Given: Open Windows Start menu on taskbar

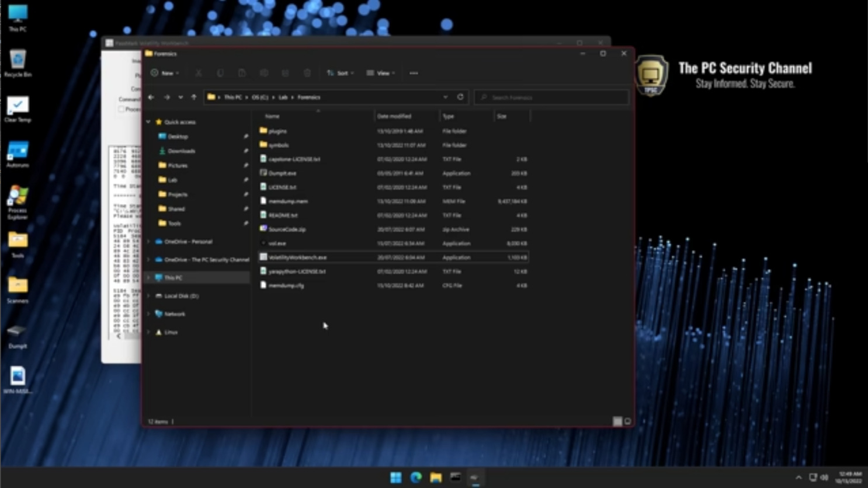Looking at the screenshot, I should (x=396, y=477).
